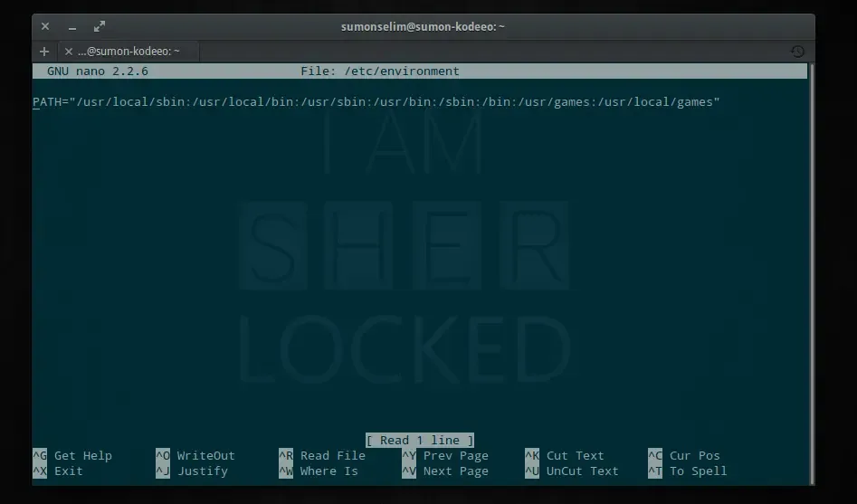Close the terminal window
Screen dimensions: 857x504
coord(45,26)
